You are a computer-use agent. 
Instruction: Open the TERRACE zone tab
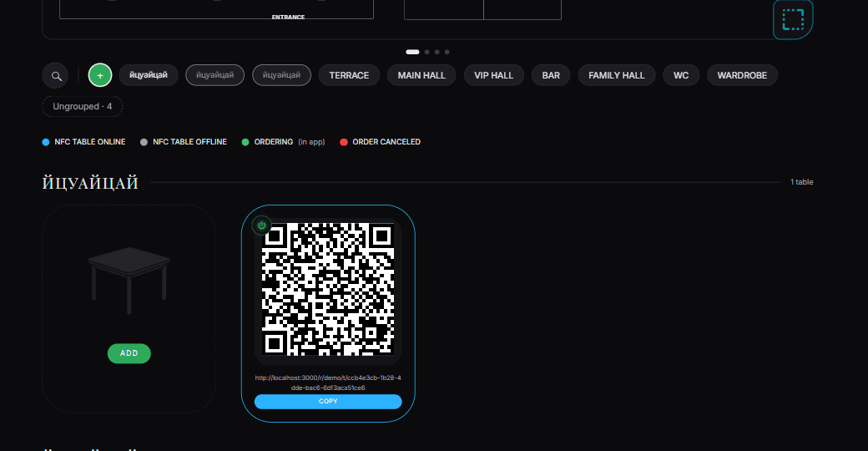[x=349, y=75]
